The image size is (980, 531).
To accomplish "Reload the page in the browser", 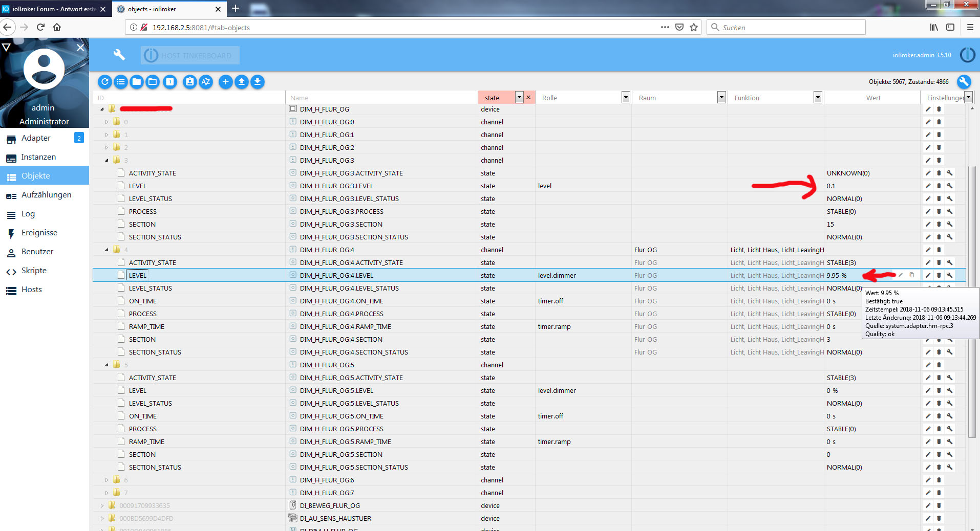I will 40,27.
